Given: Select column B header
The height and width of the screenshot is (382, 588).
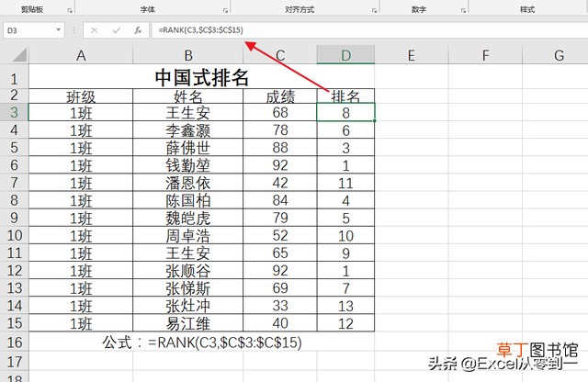Looking at the screenshot, I should [x=187, y=55].
